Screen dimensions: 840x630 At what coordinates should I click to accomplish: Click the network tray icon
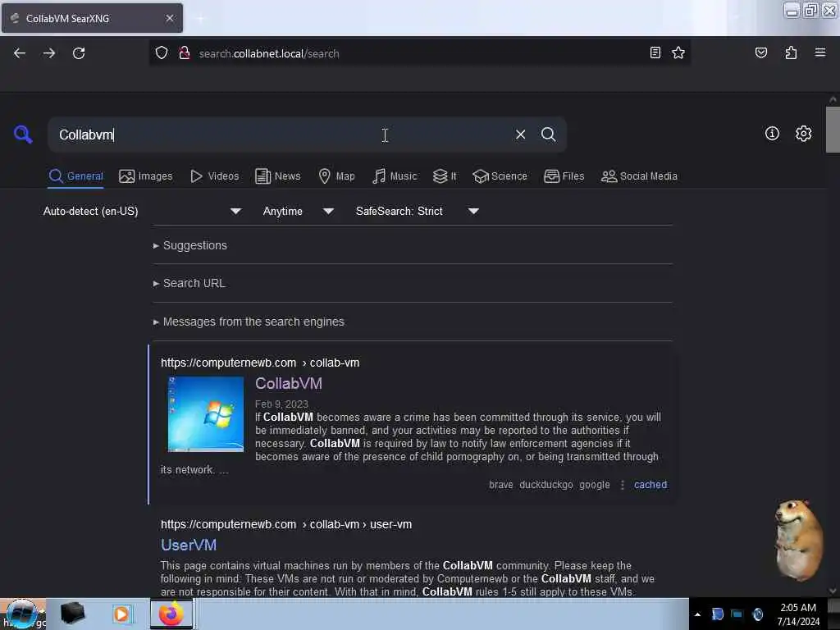click(737, 614)
